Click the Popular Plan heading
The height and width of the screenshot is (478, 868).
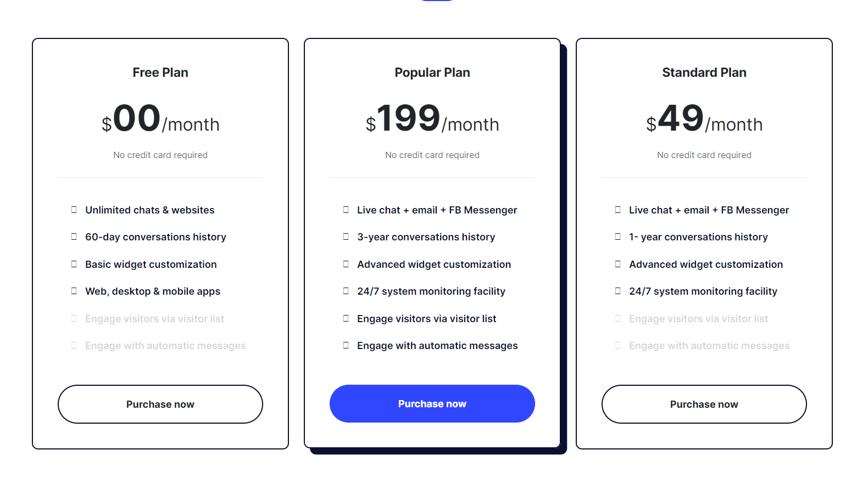[432, 72]
